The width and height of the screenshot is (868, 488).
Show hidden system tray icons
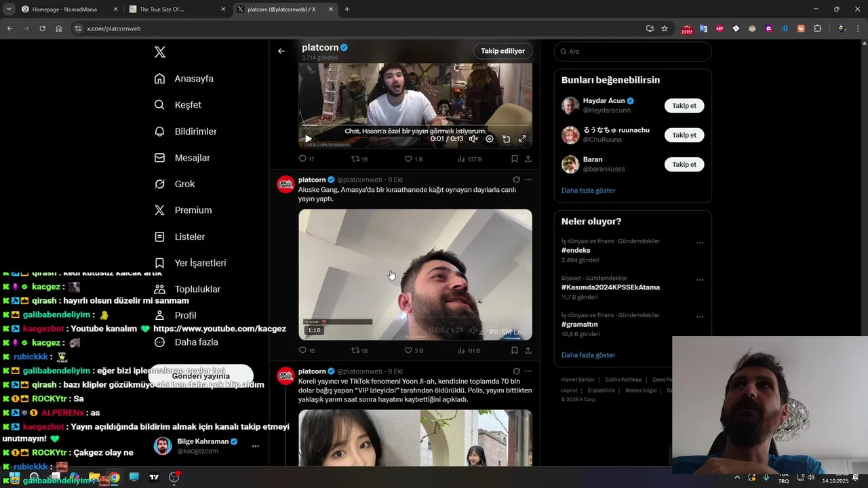737,478
